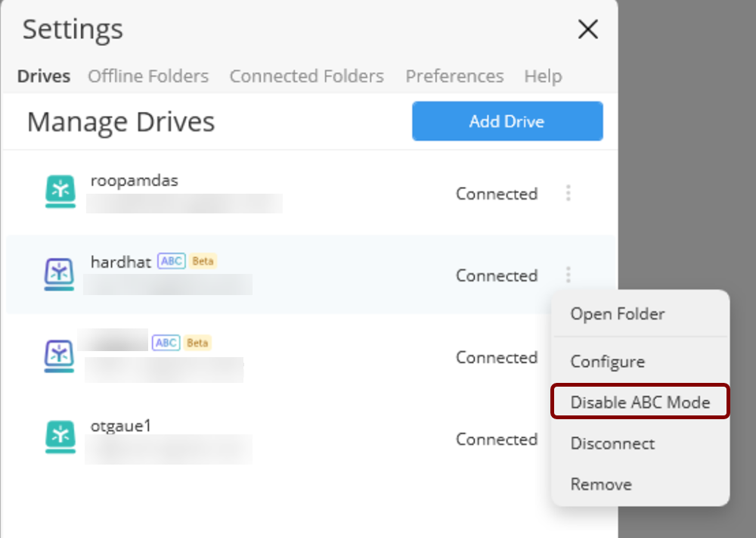Click the otgaue1 drive icon
The image size is (756, 538).
pos(60,437)
